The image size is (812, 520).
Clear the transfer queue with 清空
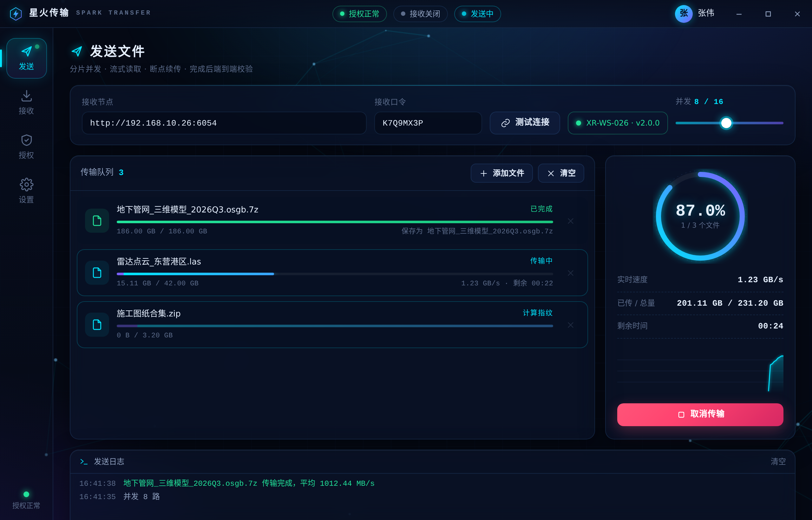tap(561, 173)
